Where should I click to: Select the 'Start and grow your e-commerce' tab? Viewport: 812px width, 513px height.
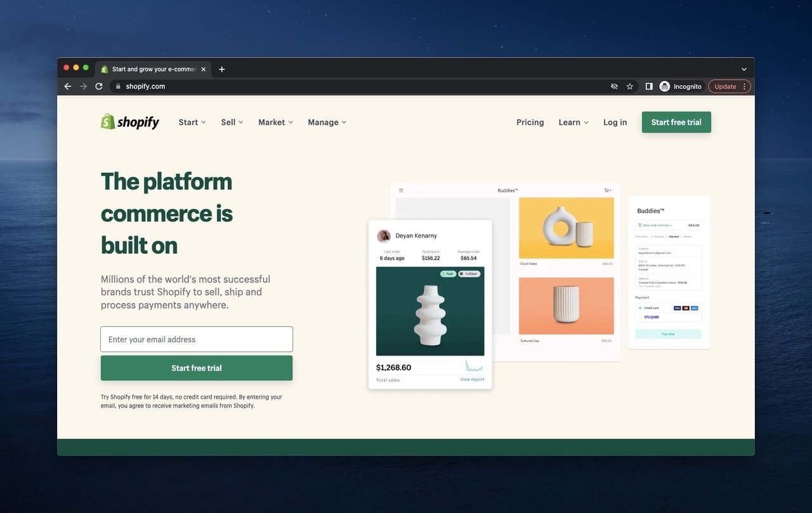tap(152, 69)
